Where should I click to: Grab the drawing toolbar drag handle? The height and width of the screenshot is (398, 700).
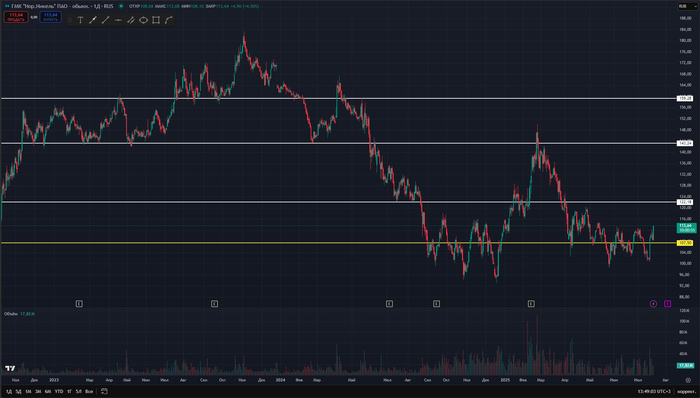click(70, 20)
